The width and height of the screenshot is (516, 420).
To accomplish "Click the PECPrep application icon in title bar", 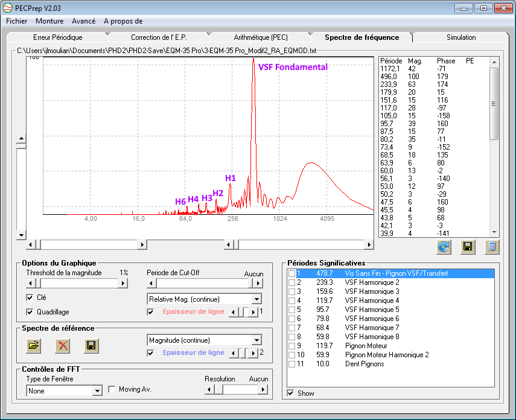I will [x=7, y=8].
